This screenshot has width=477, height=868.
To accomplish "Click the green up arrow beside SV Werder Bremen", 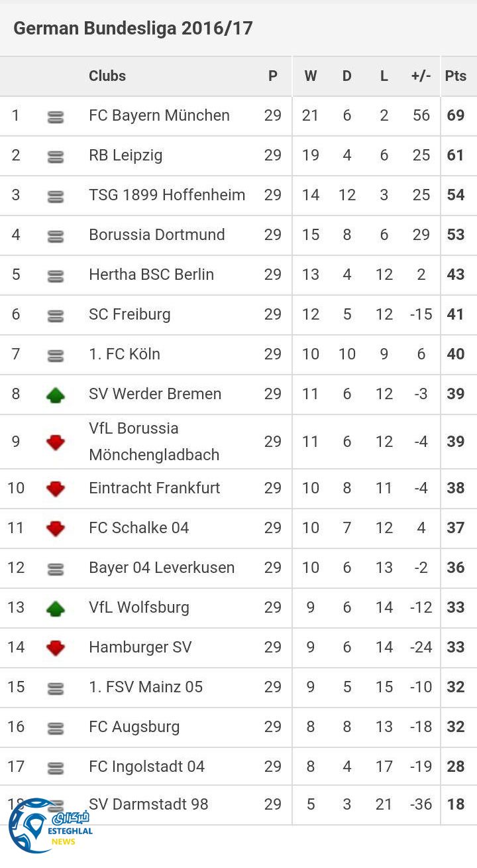I will click(56, 395).
